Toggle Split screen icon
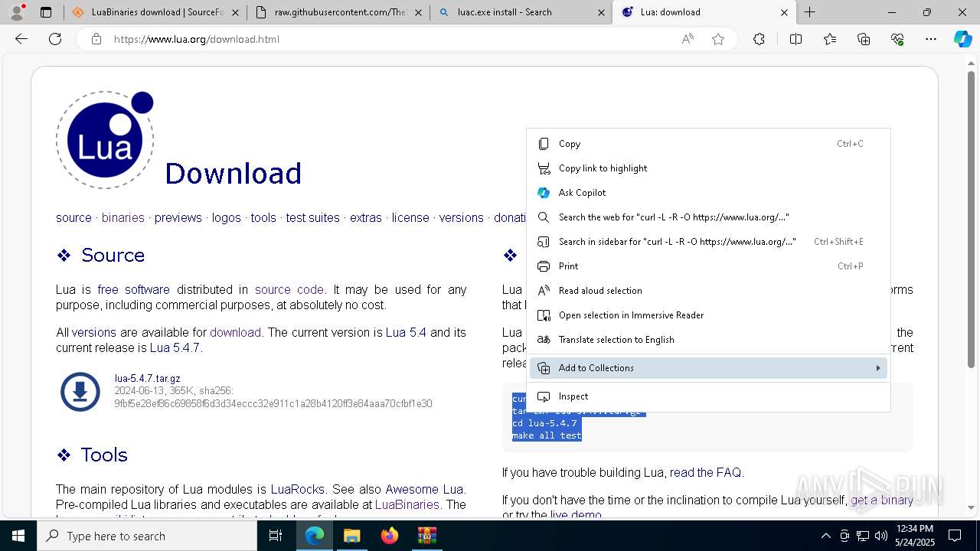The height and width of the screenshot is (551, 980). [x=795, y=39]
